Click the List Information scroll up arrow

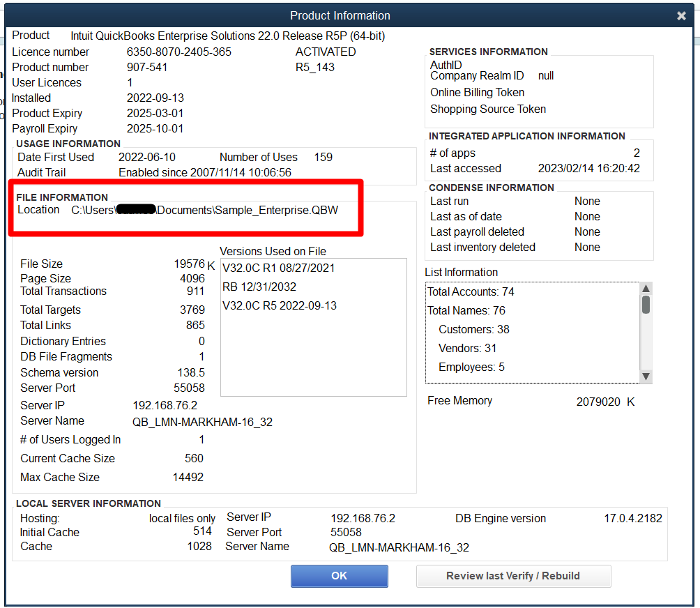(x=646, y=289)
